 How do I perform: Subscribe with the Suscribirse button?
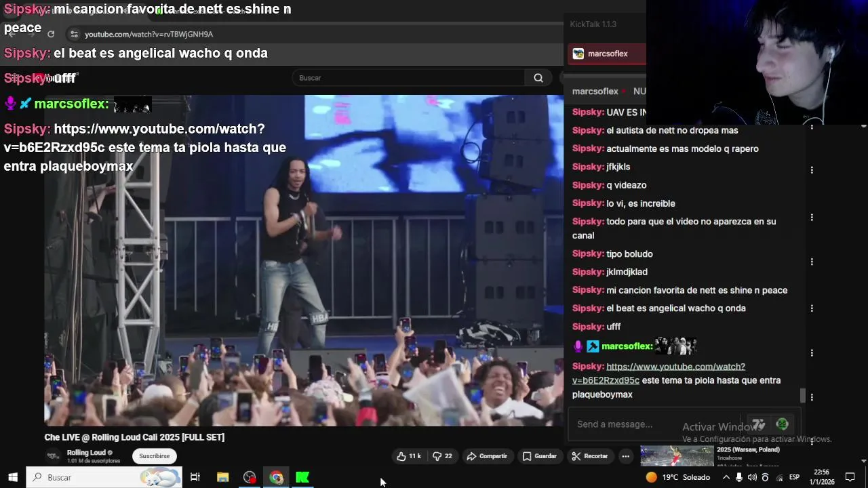point(155,456)
